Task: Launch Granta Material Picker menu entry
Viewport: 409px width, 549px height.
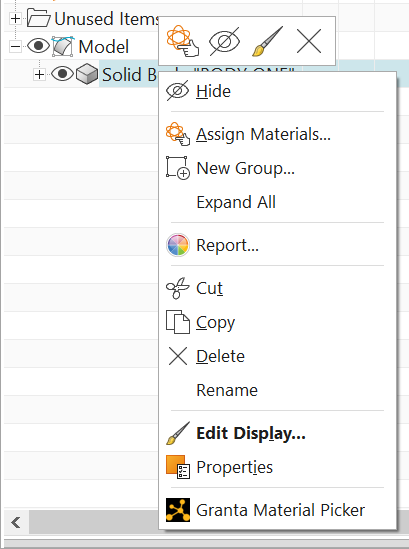Action: pos(277,510)
